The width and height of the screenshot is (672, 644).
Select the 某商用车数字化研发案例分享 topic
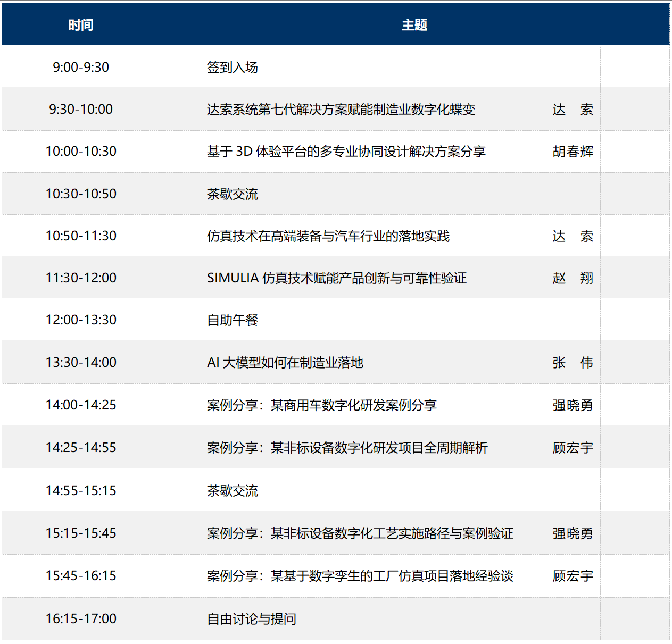321,405
